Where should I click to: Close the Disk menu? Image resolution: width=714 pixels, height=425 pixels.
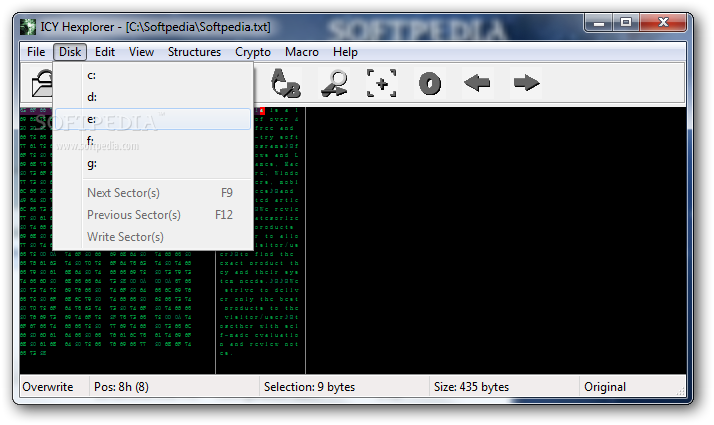[70, 52]
